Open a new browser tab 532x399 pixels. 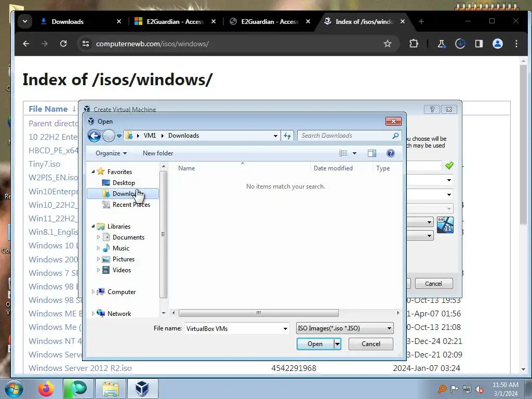coord(421,21)
